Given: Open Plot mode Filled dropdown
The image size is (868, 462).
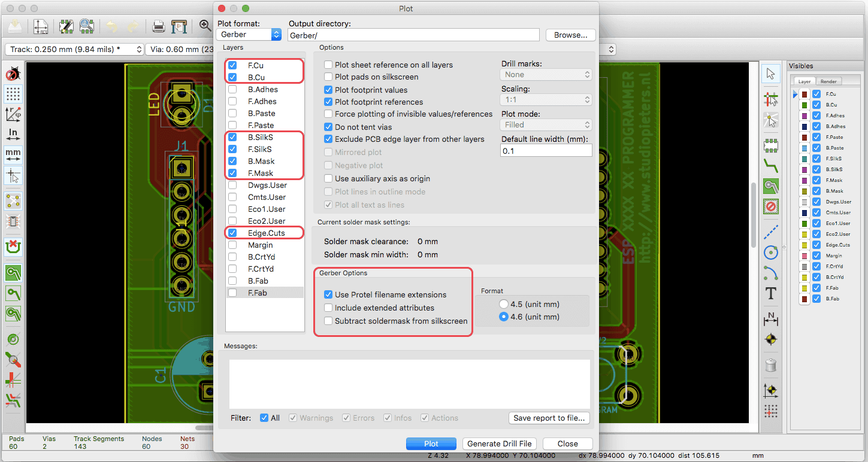Looking at the screenshot, I should tap(546, 125).
